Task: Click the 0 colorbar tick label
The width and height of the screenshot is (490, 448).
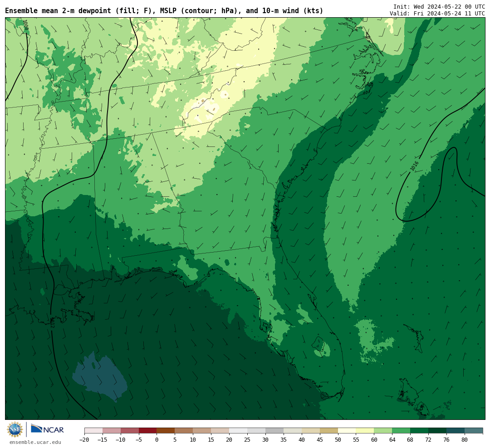Action: pyautogui.click(x=157, y=439)
